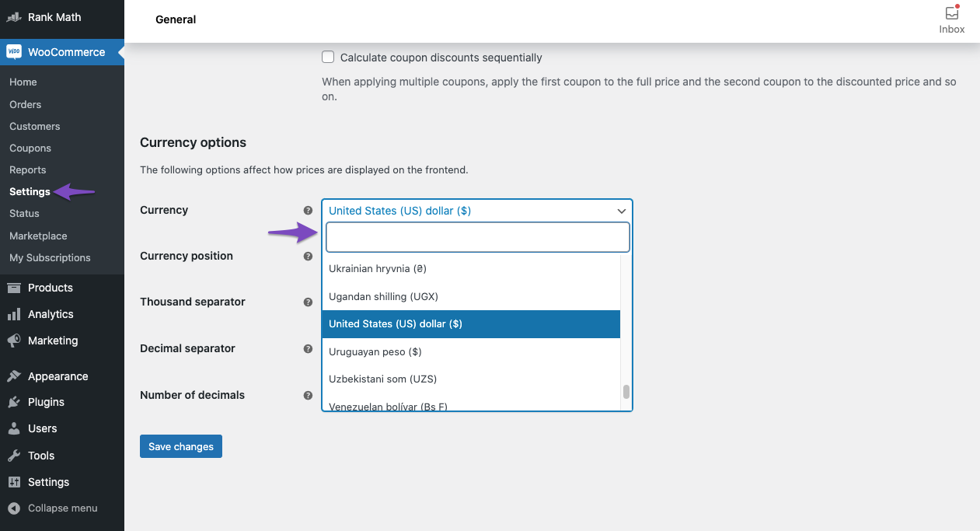Open My Subscriptions submenu item
Viewport: 980px width, 531px height.
click(50, 257)
